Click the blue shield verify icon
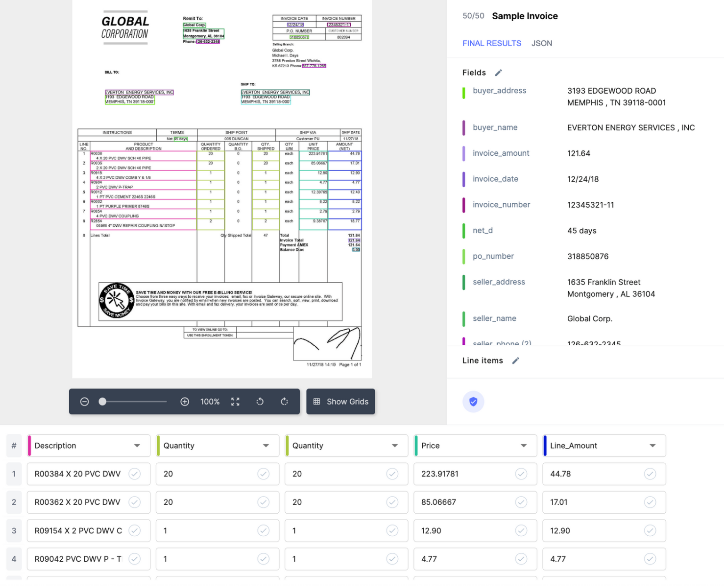This screenshot has width=724, height=588. click(x=473, y=401)
